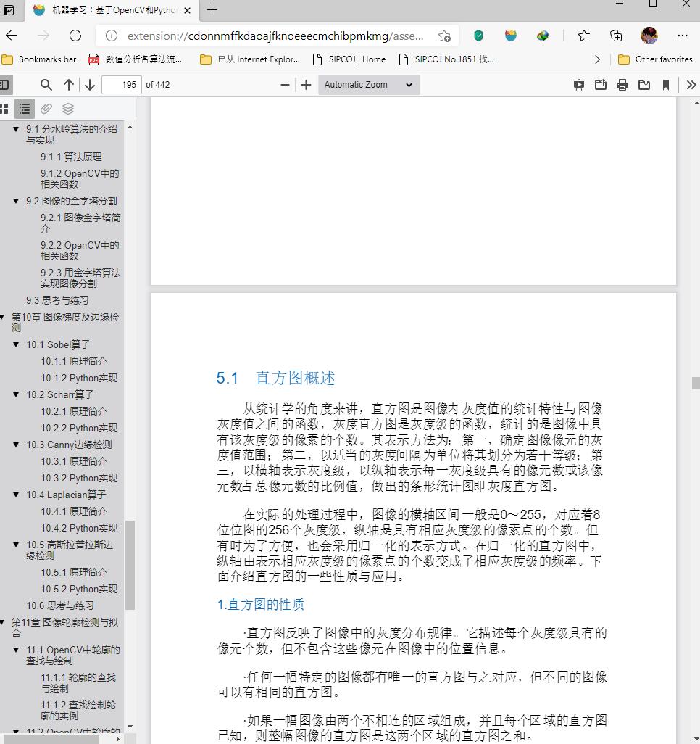Jump to outline item 10.1.2 Python实现
Screen dimensions: 700x744
pyautogui.click(x=79, y=379)
